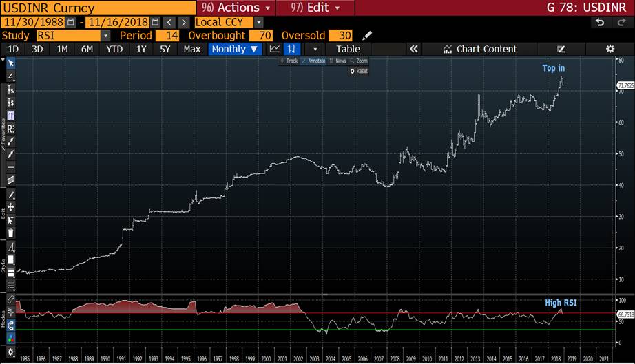Viewport: 635px width, 364px height.
Task: Open the toolbar gear settings at bottom left
Action: point(11,352)
